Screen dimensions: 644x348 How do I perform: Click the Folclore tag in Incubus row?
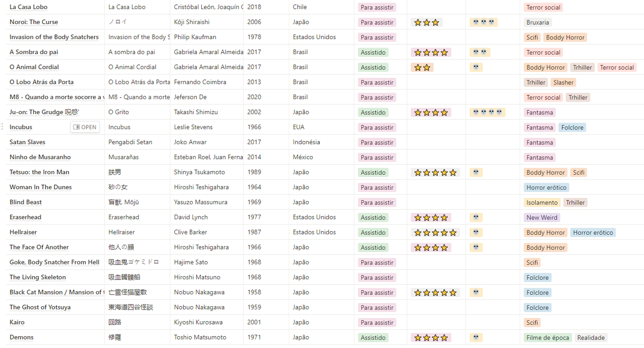tap(572, 128)
